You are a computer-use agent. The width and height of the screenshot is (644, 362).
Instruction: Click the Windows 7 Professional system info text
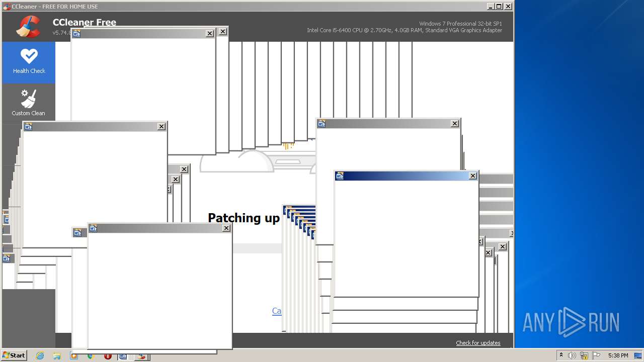point(460,24)
